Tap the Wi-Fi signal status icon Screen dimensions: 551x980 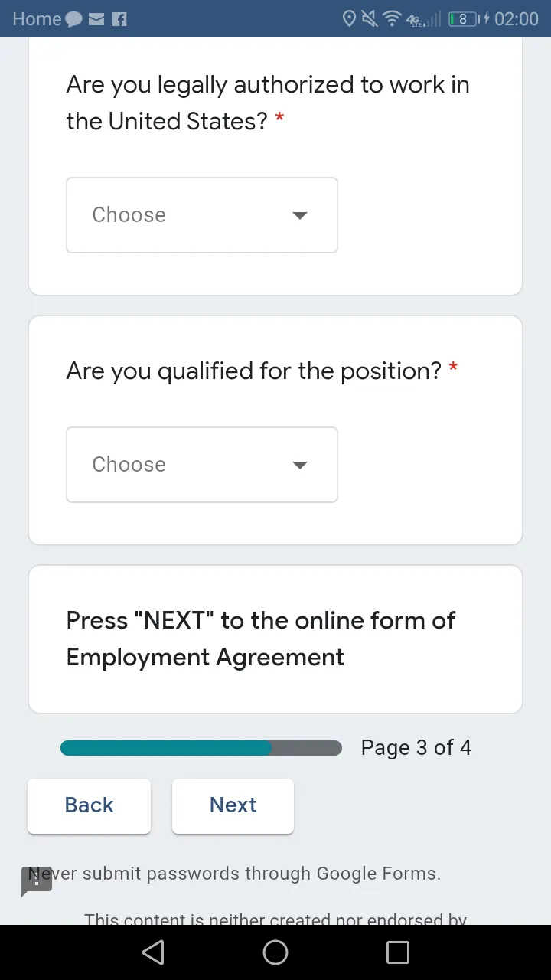point(393,18)
